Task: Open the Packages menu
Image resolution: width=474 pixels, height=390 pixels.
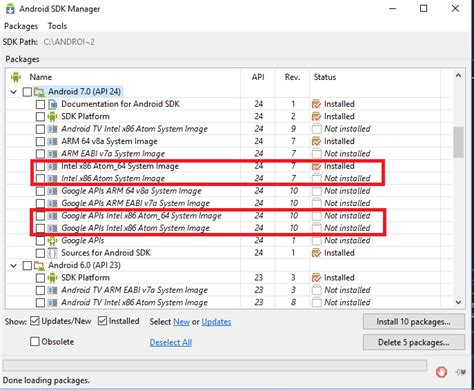Action: (21, 26)
